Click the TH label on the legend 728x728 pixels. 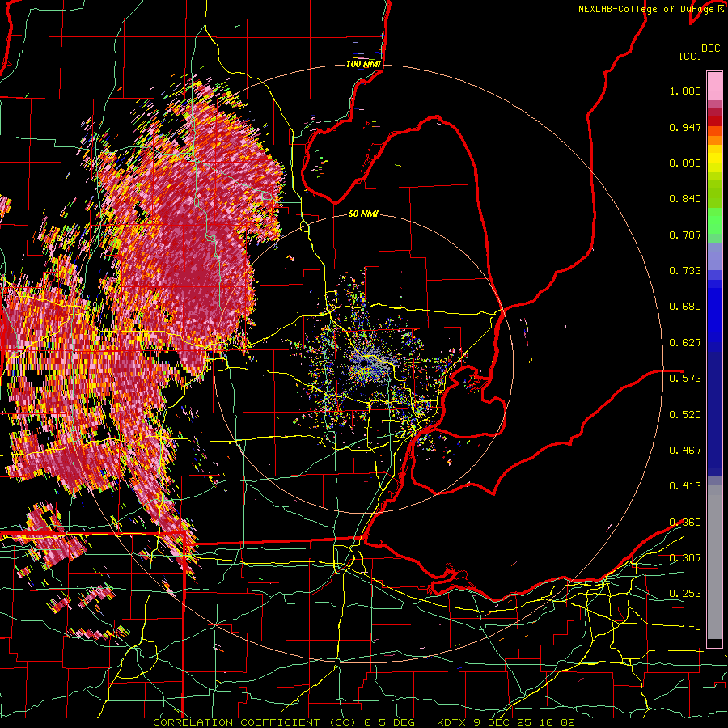pyautogui.click(x=695, y=630)
